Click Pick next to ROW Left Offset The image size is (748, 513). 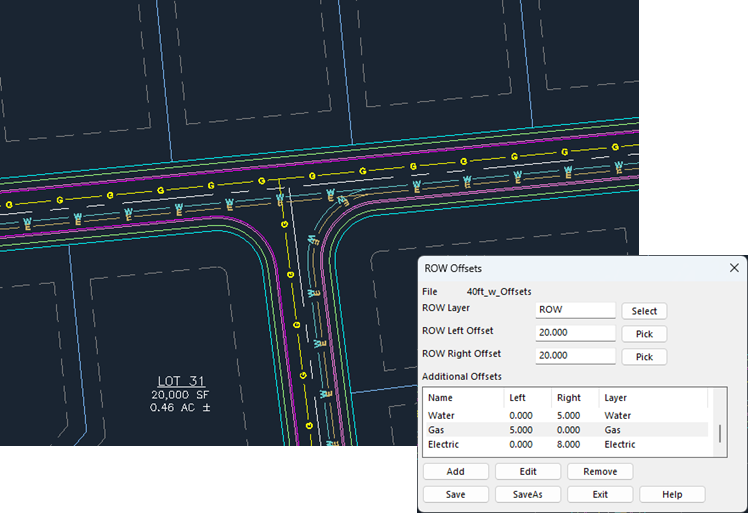click(644, 334)
